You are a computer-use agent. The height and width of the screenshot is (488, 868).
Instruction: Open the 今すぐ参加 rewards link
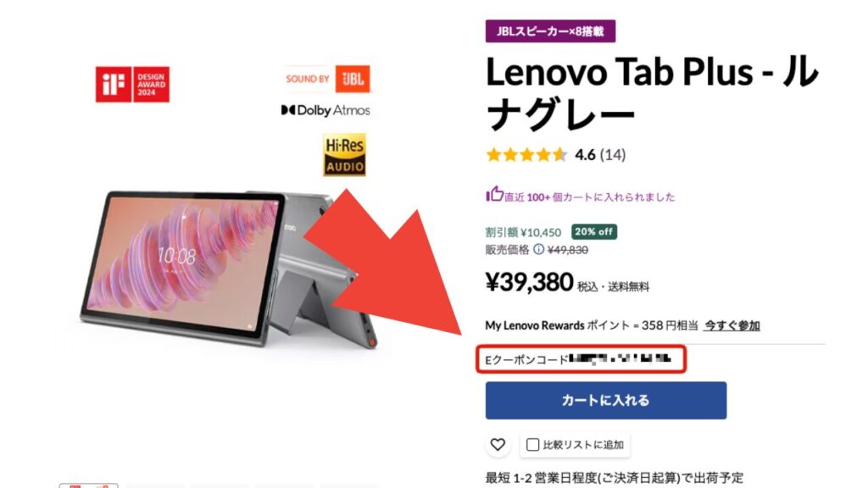coord(732,325)
